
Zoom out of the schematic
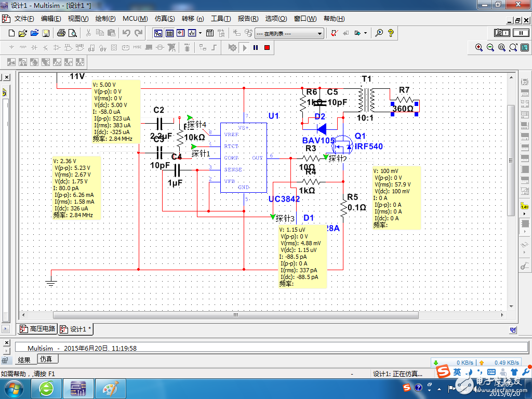(x=490, y=47)
